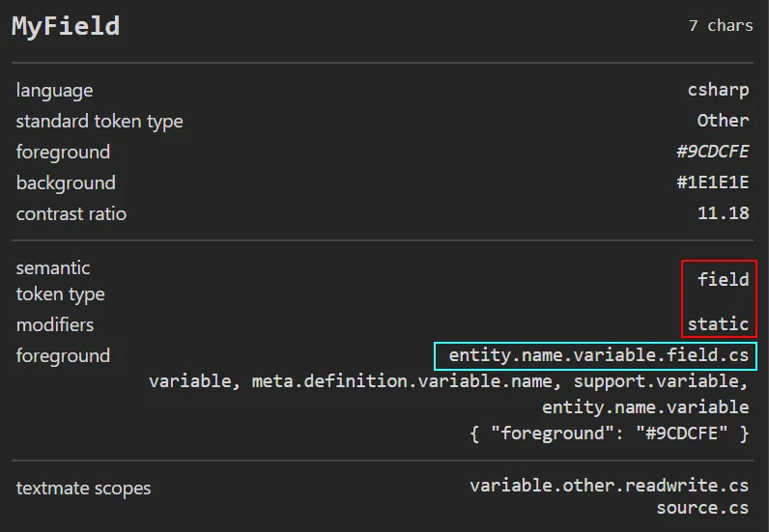Viewport: 769px width, 532px height.
Task: Click the "standard token type" label
Action: (100, 121)
